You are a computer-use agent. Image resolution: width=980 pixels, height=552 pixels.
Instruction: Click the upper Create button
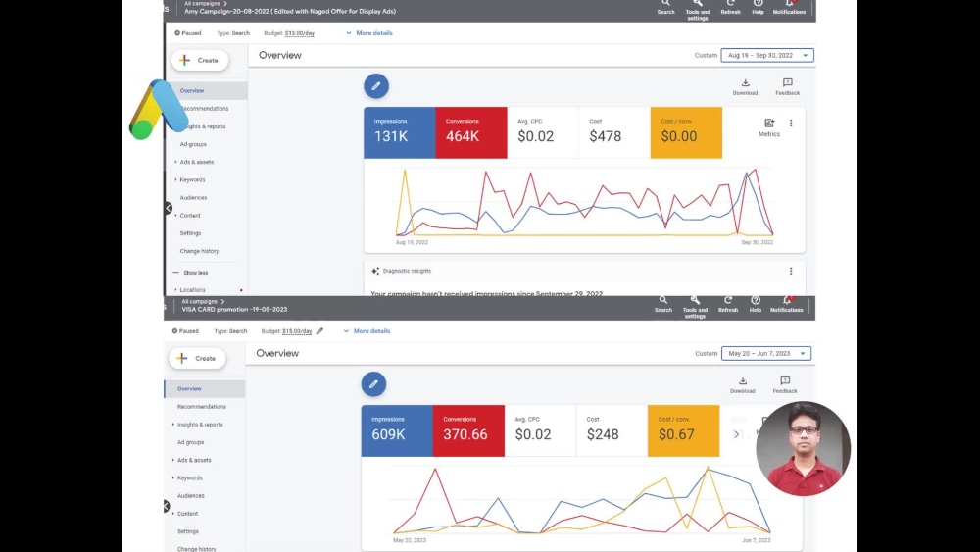coord(200,60)
